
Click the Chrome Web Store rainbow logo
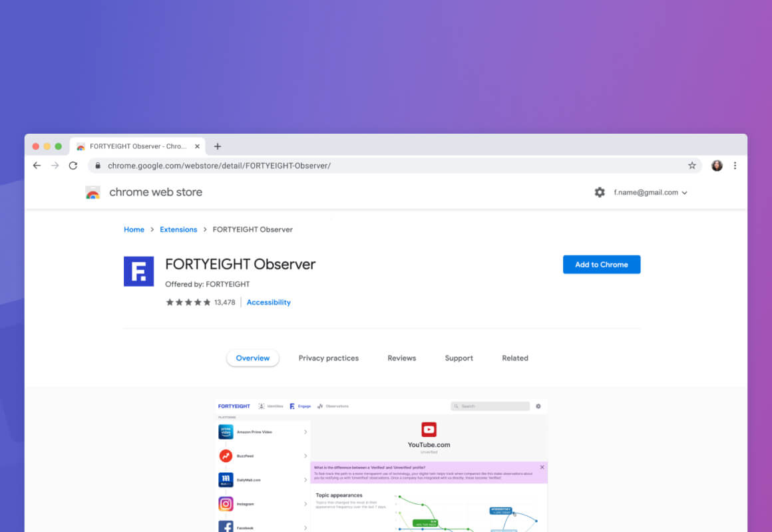(93, 193)
